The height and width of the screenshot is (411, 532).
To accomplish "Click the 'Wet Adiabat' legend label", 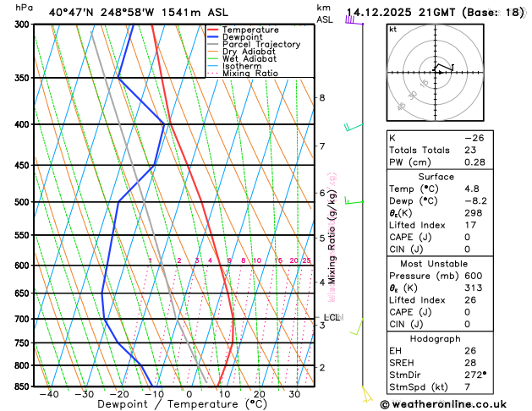I will coord(250,58).
